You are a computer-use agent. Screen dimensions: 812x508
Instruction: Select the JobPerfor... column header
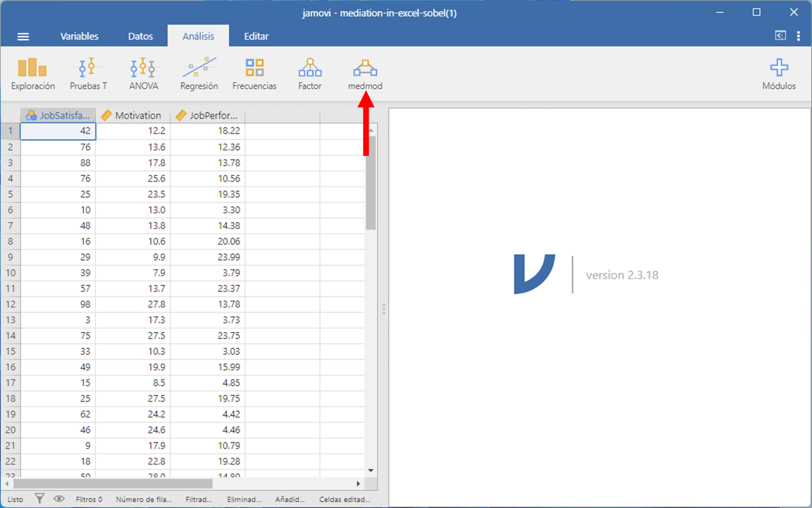point(207,115)
